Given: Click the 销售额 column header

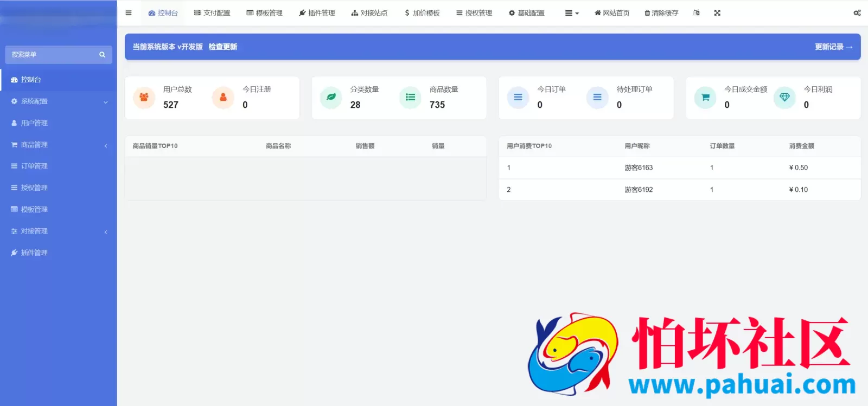Looking at the screenshot, I should click(365, 146).
